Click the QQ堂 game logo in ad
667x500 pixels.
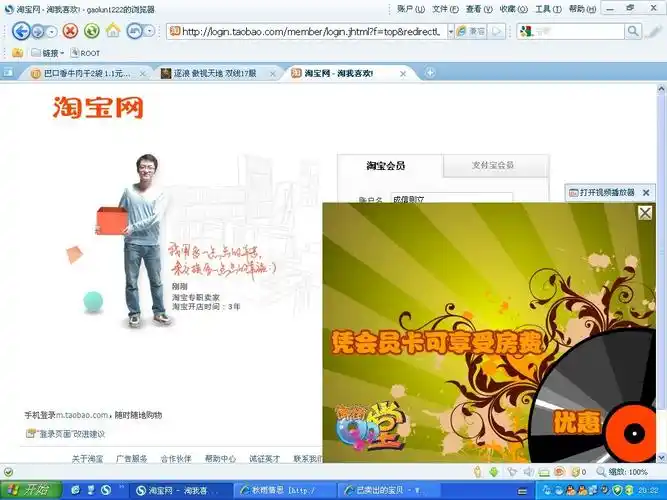coord(371,426)
